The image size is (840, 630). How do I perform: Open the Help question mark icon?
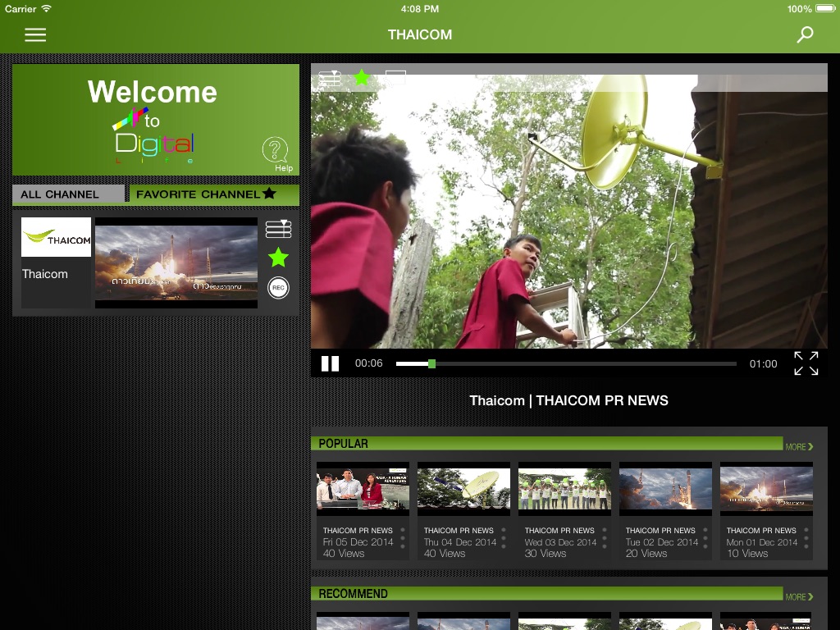276,150
